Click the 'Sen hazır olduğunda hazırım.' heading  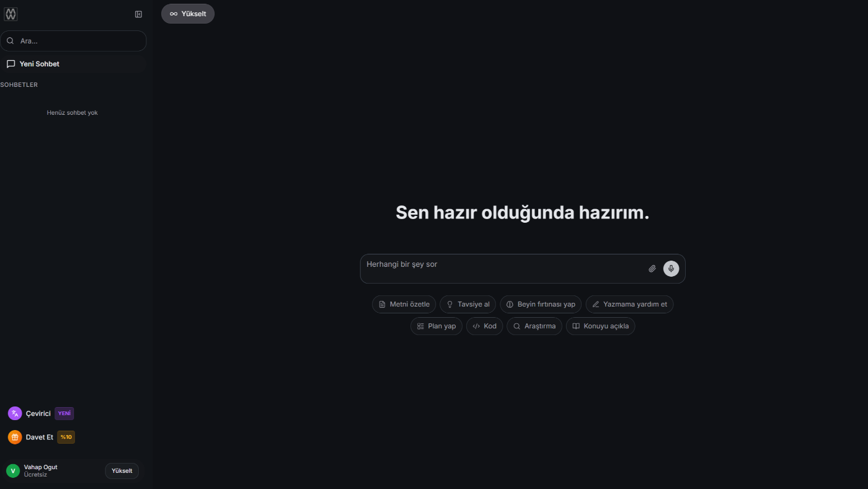tap(523, 213)
